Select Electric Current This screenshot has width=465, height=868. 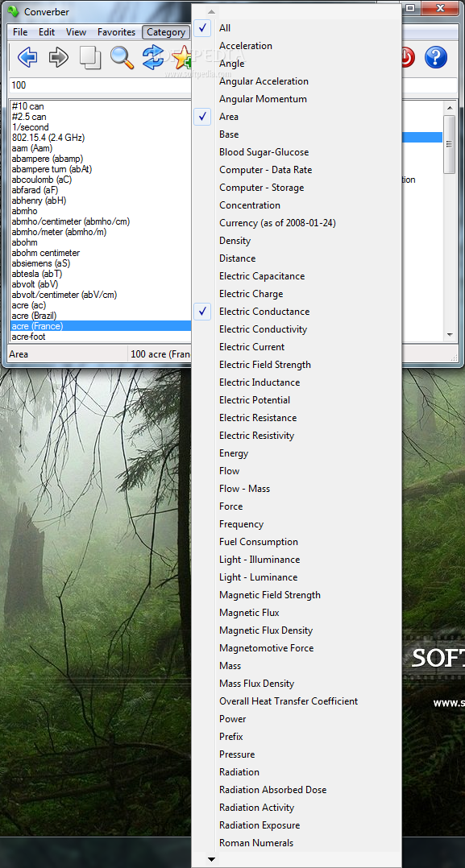coord(297,347)
